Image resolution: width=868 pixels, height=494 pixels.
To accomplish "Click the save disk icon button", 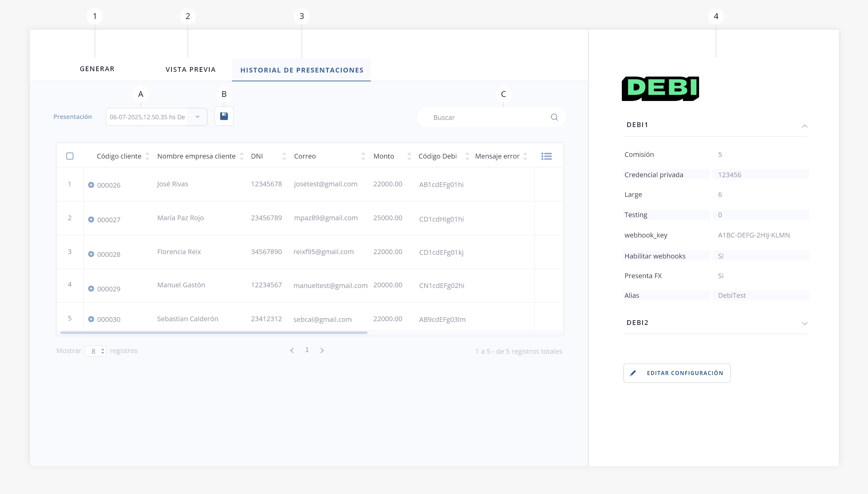I will coord(224,116).
